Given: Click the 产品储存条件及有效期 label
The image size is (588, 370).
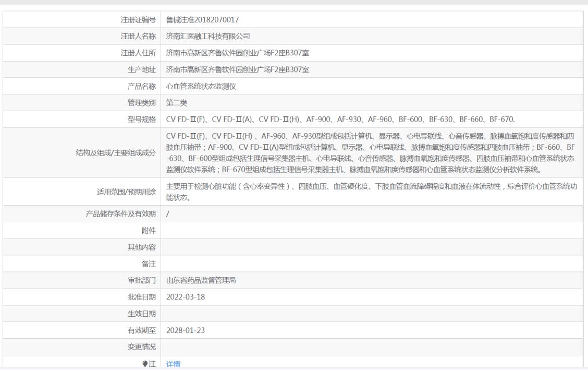Looking at the screenshot, I should 121,214.
